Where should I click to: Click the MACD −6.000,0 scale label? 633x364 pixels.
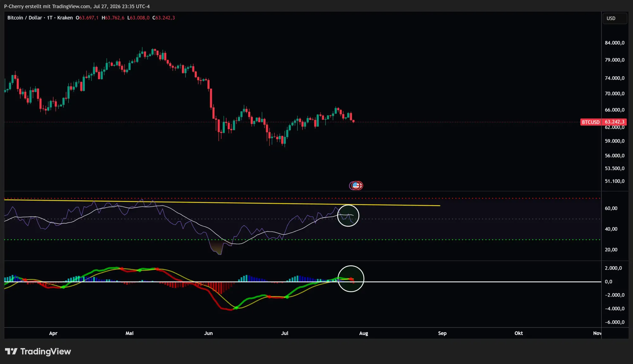pos(615,322)
